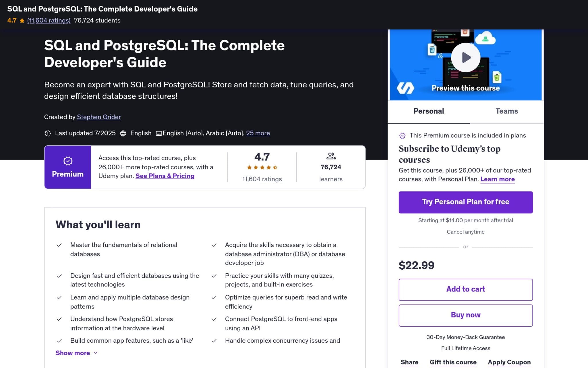Click the checkmark beside 'Learn and apply multiple database'
This screenshot has height=368, width=588.
coord(59,298)
